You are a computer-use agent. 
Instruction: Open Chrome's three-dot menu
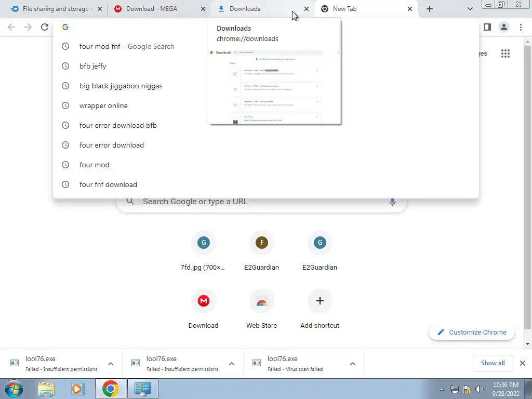pos(521,27)
